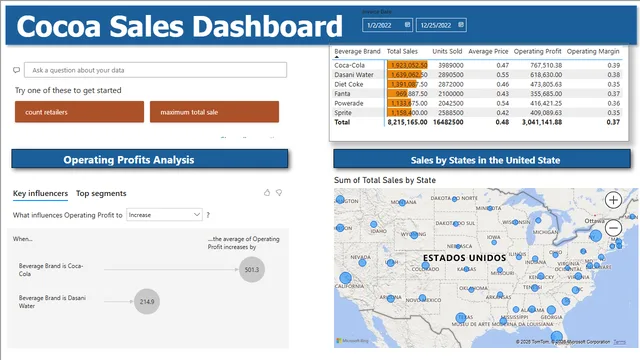Image resolution: width=640 pixels, height=360 pixels.
Task: Click the 214.9 influencer bubble
Action: click(147, 302)
